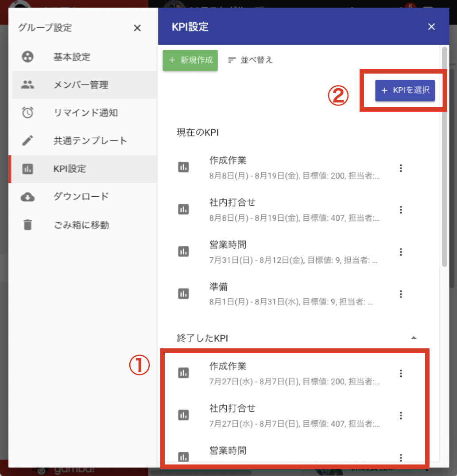Open options for current 作成作業 KPI
The height and width of the screenshot is (476, 457).
tap(401, 168)
